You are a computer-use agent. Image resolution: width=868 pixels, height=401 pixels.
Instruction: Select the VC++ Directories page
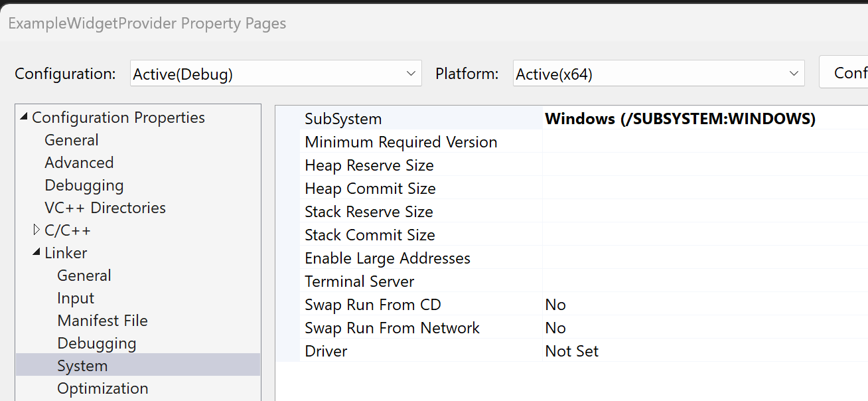click(105, 207)
